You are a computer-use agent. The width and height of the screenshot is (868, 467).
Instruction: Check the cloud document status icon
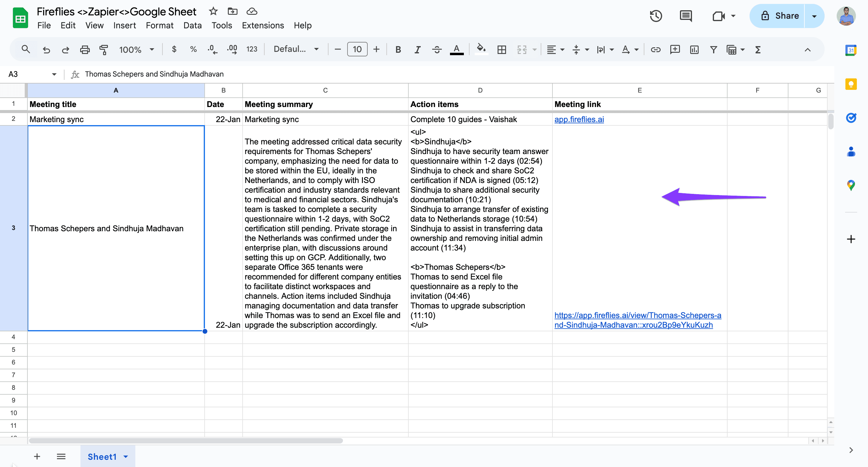252,11
